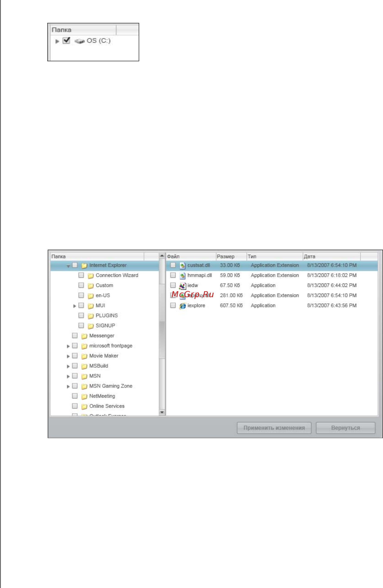Click the microsoft frontpage folder icon
383x588 pixels.
tap(84, 346)
